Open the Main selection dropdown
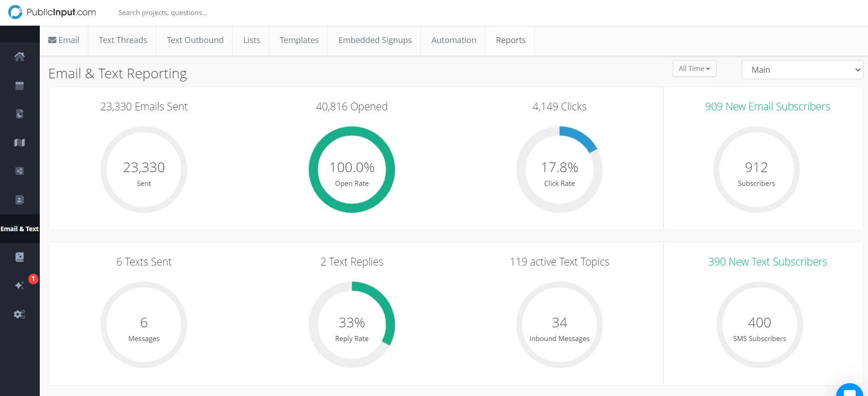Image resolution: width=868 pixels, height=396 pixels. [802, 70]
